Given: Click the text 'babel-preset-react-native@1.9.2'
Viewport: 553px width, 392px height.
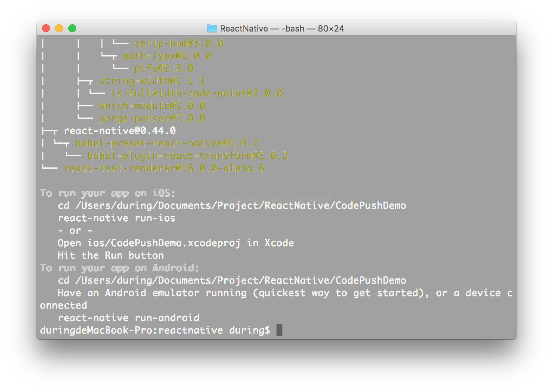Looking at the screenshot, I should [167, 143].
